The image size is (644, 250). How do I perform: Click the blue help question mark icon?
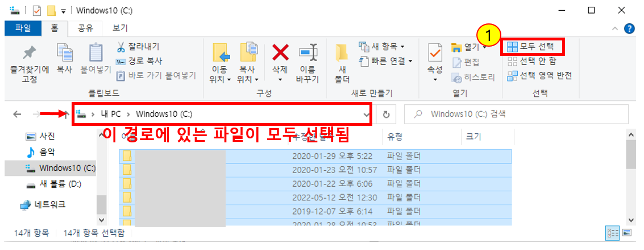629,28
